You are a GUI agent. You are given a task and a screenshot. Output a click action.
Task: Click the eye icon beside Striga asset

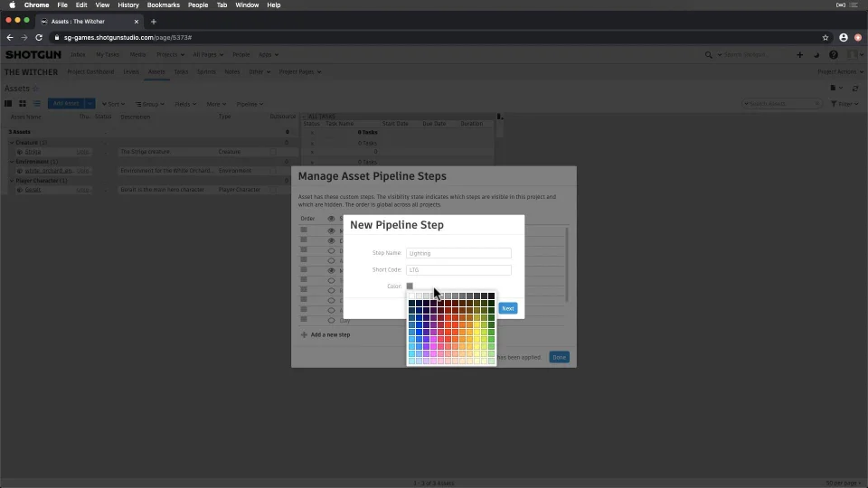[20, 152]
